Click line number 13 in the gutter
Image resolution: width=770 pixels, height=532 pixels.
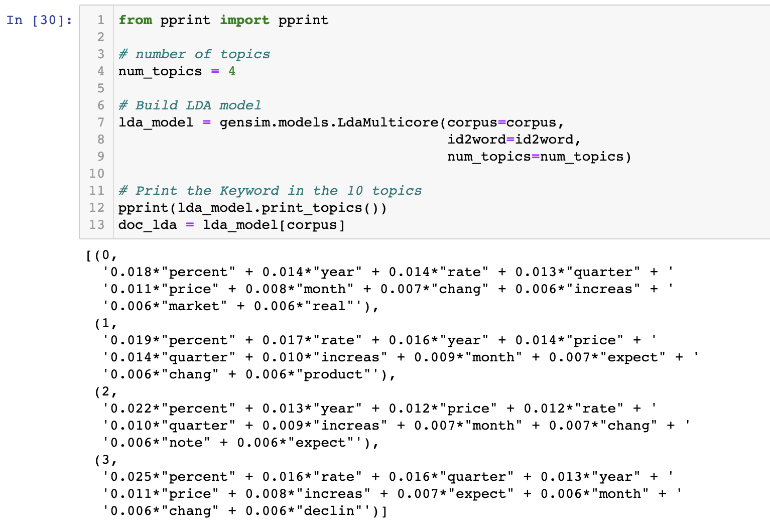click(x=97, y=225)
